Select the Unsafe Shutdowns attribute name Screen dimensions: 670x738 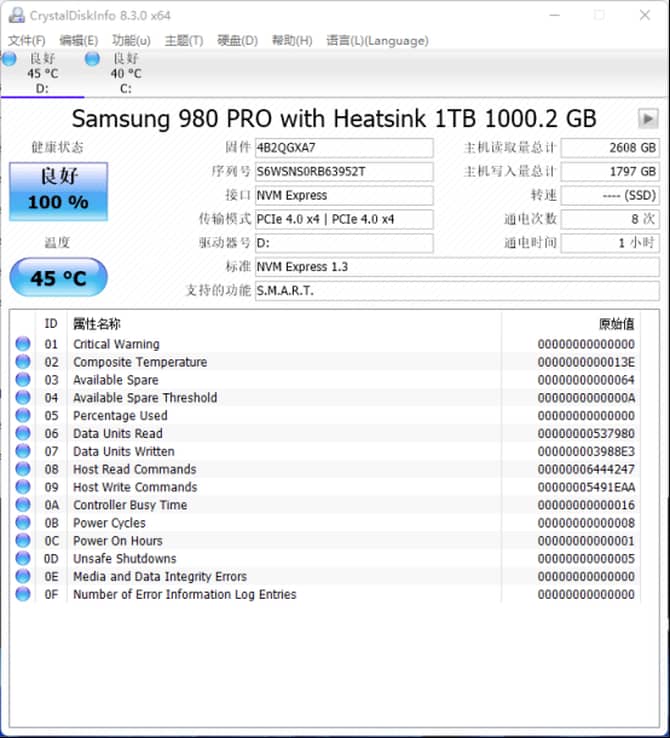(125, 559)
